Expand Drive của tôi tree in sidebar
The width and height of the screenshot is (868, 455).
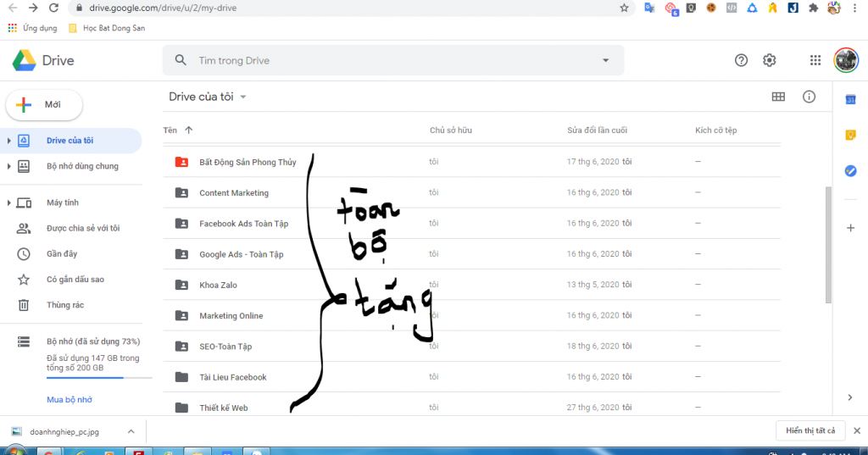click(8, 141)
